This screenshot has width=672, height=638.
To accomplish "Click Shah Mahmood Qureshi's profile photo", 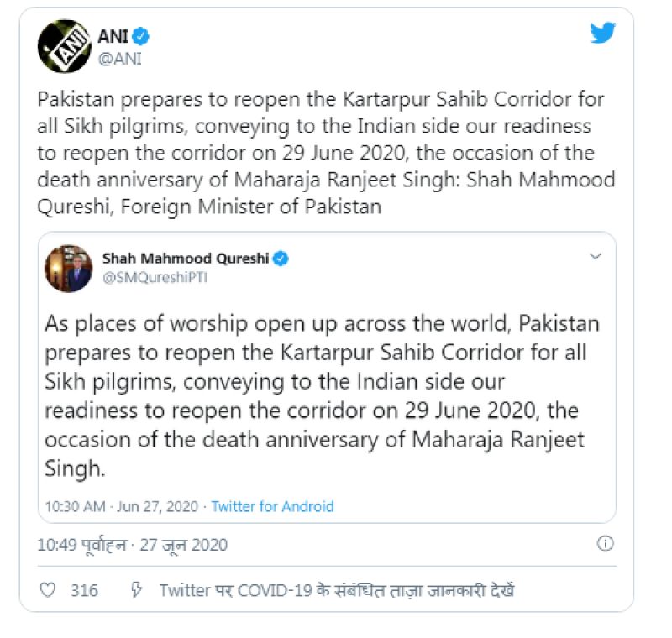I will [x=69, y=269].
